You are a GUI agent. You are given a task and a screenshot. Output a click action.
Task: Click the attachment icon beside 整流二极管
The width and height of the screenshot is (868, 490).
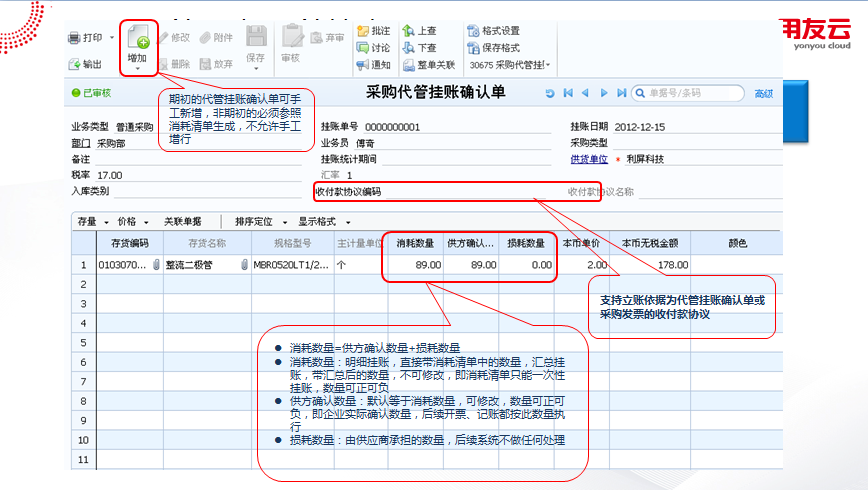coord(244,265)
